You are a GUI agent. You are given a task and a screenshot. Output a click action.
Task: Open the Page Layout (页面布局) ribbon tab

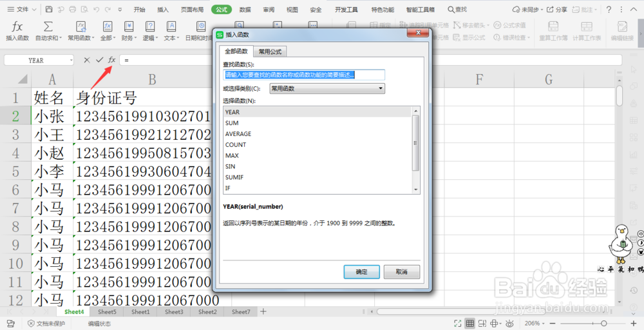pos(192,10)
